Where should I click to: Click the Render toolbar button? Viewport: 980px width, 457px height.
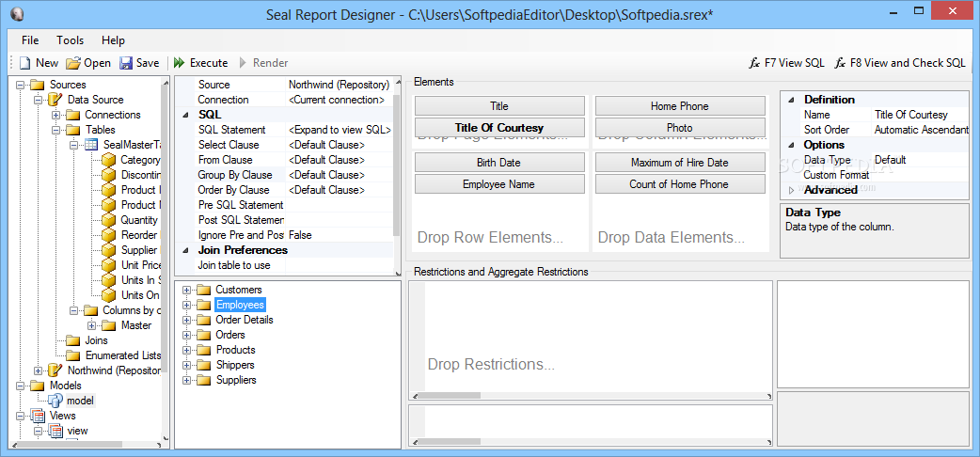pyautogui.click(x=263, y=62)
